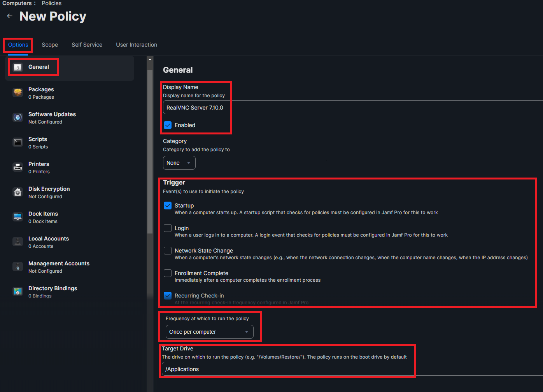The image size is (543, 392).
Task: Select the Software Updates globe icon
Action: pos(18,117)
